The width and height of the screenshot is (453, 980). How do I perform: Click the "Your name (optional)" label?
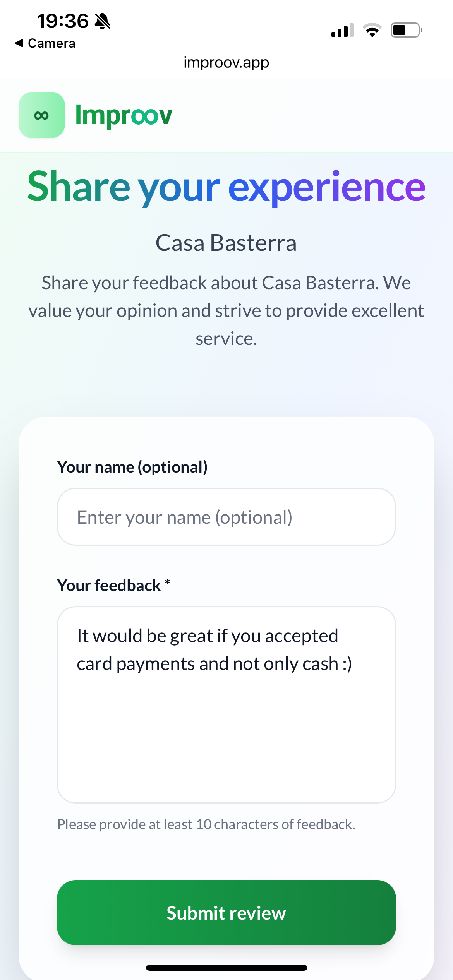(132, 467)
